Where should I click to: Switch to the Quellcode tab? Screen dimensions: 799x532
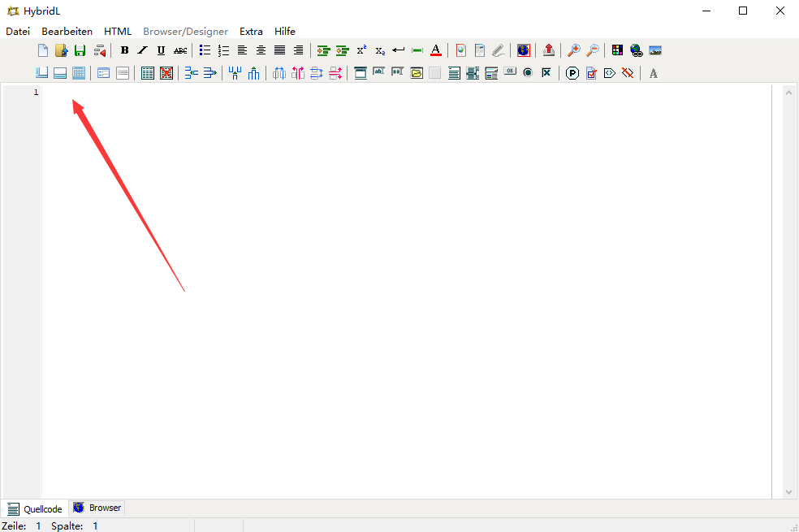coord(35,508)
